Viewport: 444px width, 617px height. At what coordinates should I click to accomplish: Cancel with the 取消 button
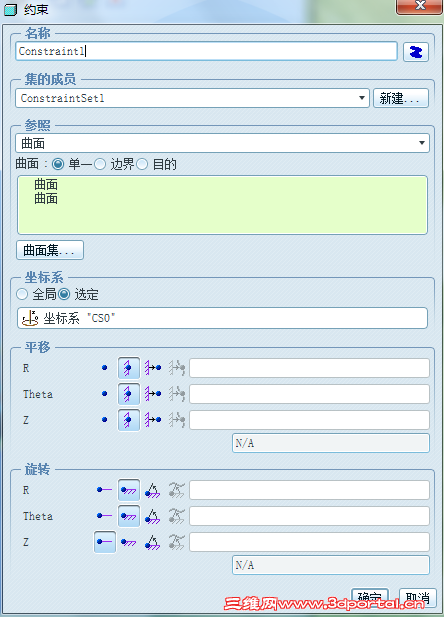418,598
